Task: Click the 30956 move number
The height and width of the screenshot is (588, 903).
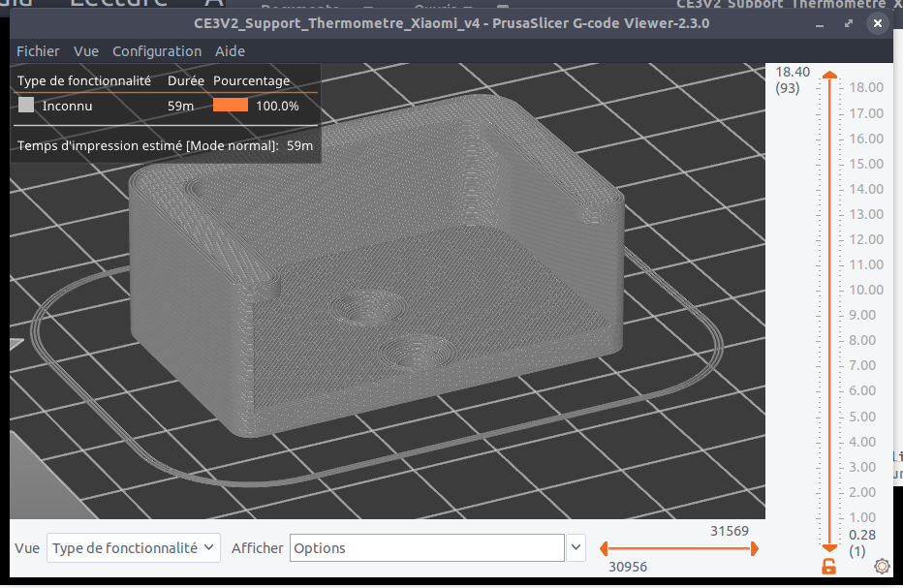Action: tap(628, 567)
